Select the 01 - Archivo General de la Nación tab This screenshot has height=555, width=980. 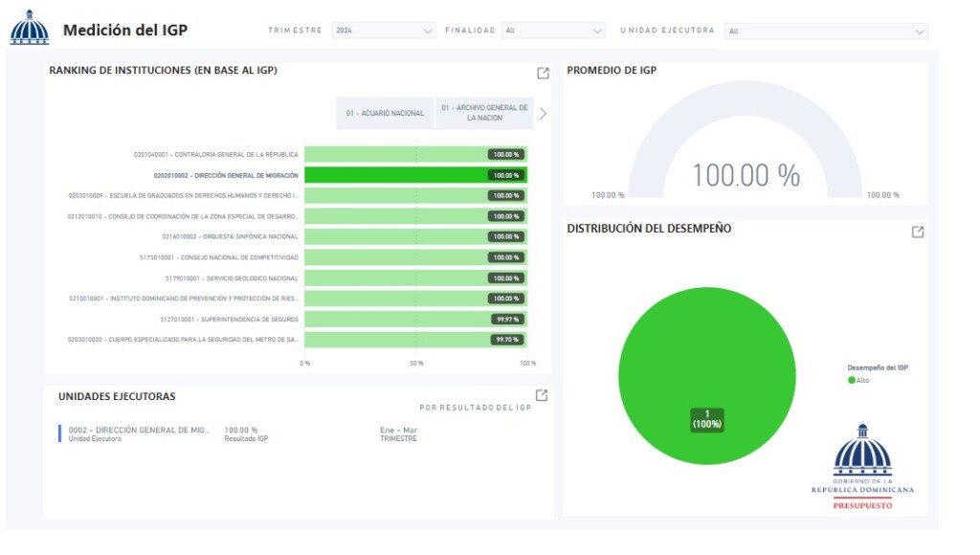tap(484, 113)
